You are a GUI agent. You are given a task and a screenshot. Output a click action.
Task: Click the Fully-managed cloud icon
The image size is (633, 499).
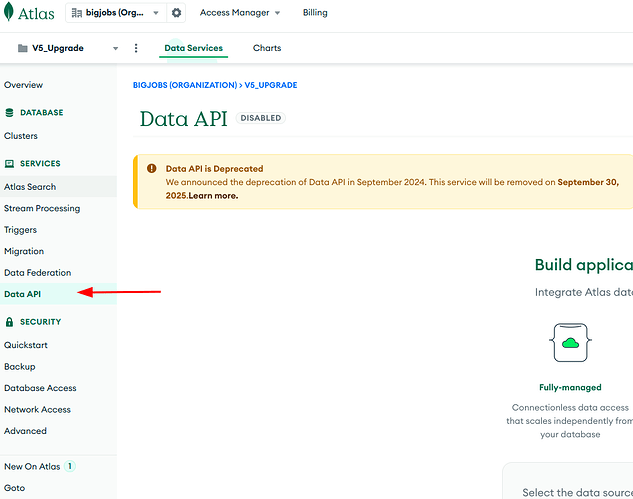570,343
